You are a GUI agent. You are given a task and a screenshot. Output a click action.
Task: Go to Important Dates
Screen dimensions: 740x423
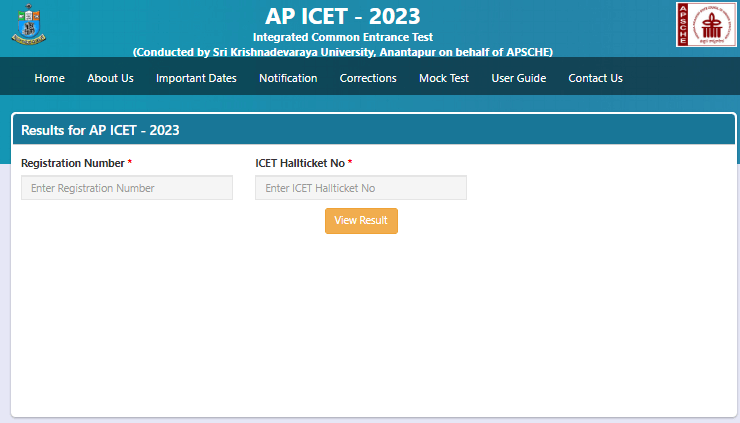(196, 78)
